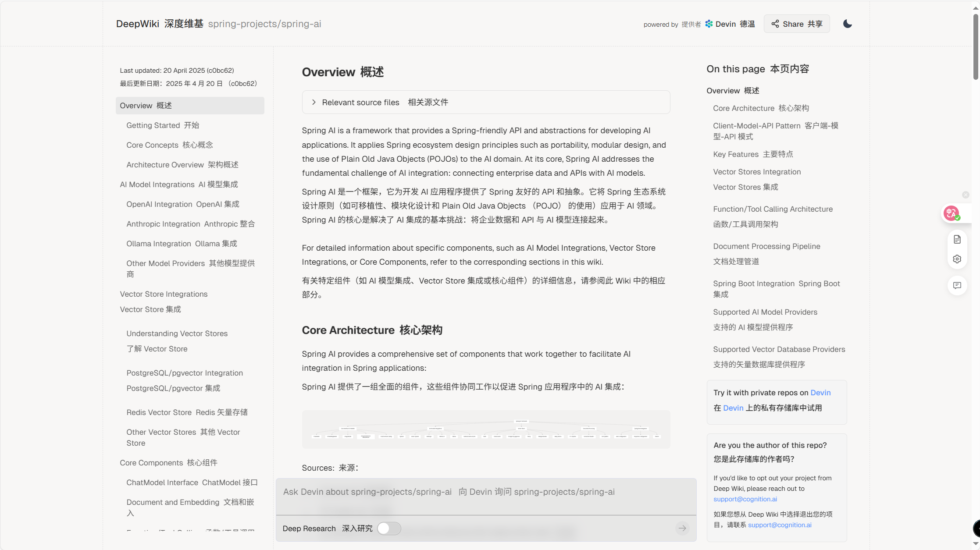
Task: Toggle dark mode with the moon icon
Action: (x=847, y=24)
